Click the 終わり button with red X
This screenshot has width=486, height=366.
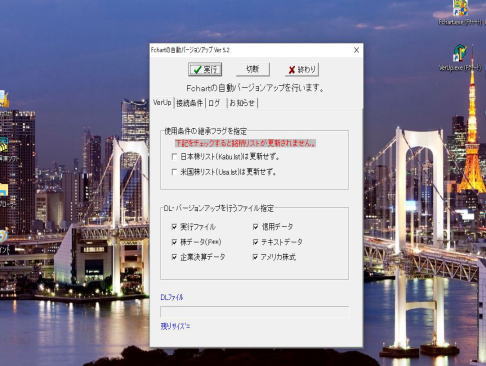click(302, 69)
